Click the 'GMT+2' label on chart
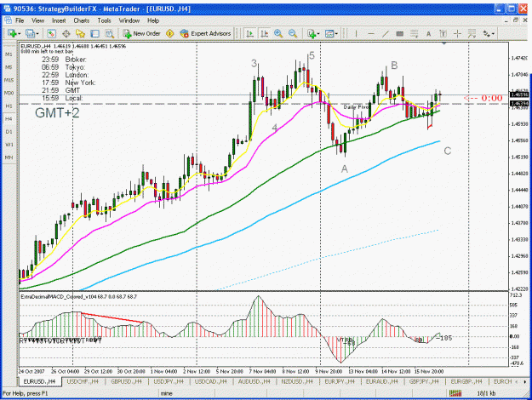The height and width of the screenshot is (400, 532). tap(57, 113)
